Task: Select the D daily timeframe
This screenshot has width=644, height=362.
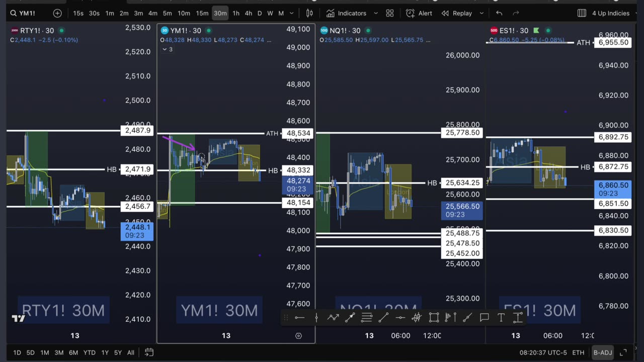Action: 260,13
